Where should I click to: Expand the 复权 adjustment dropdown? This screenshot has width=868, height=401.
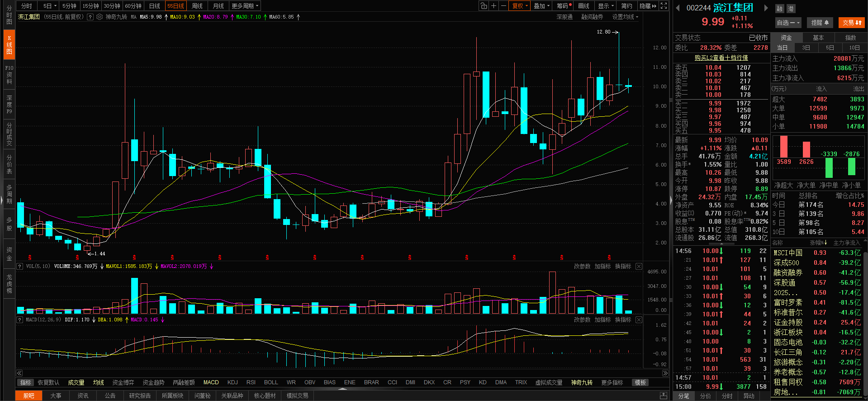point(520,6)
